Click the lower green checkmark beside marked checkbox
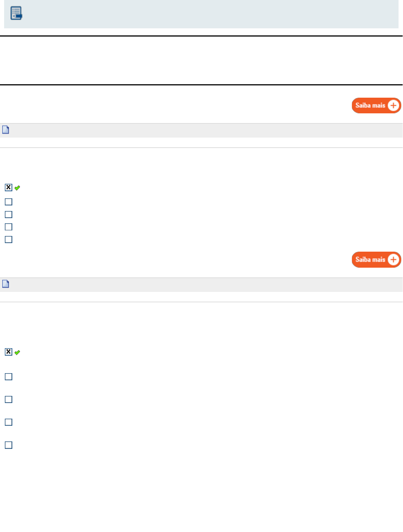Screen dimensions: 403x532 [18, 352]
